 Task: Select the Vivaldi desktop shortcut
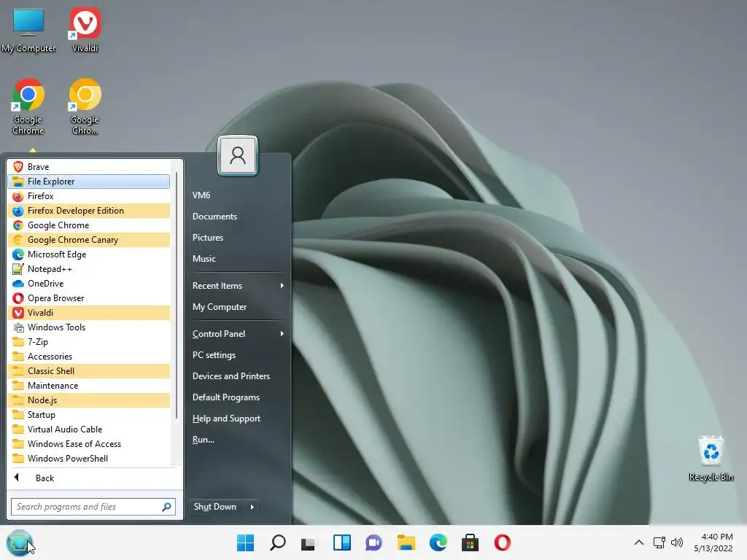click(x=85, y=29)
